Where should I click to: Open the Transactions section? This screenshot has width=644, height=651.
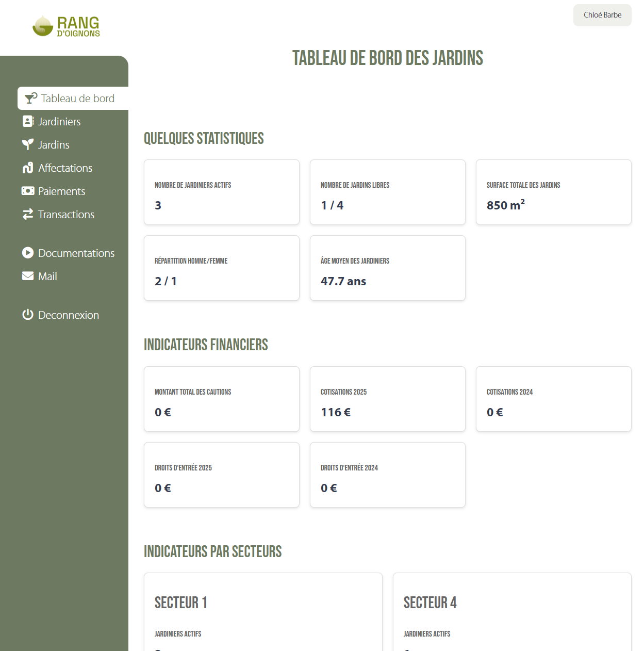(66, 215)
